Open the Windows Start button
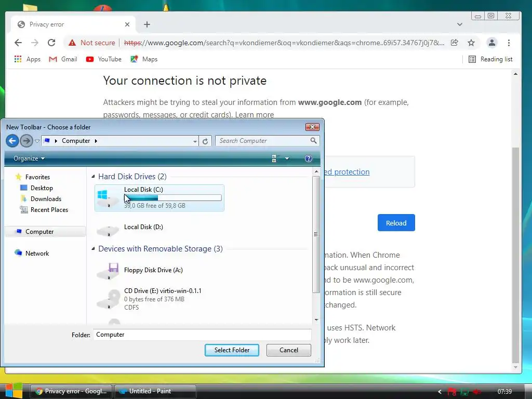Screen dimensions: 532x399 pyautogui.click(x=14, y=390)
